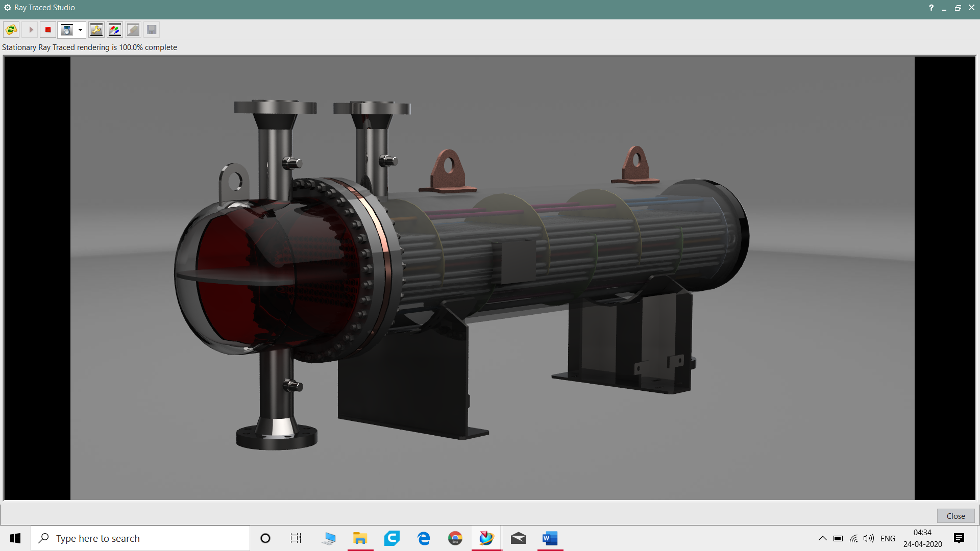Open Task View
Screen dimensions: 980x551
pyautogui.click(x=296, y=538)
